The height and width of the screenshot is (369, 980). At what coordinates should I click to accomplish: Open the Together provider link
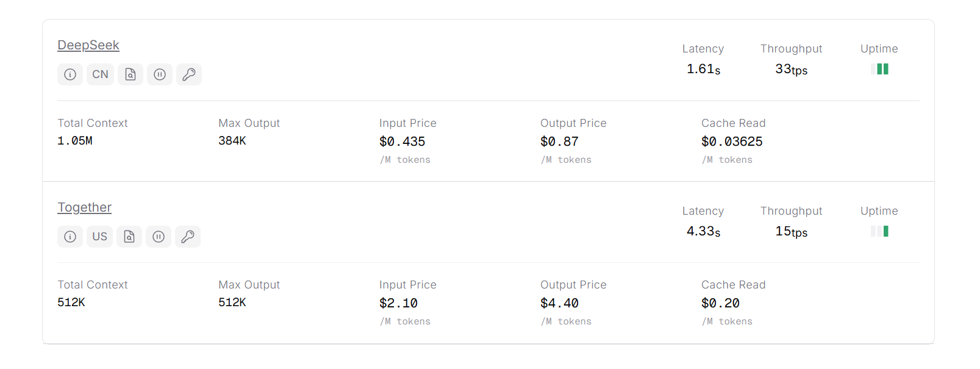pos(84,207)
